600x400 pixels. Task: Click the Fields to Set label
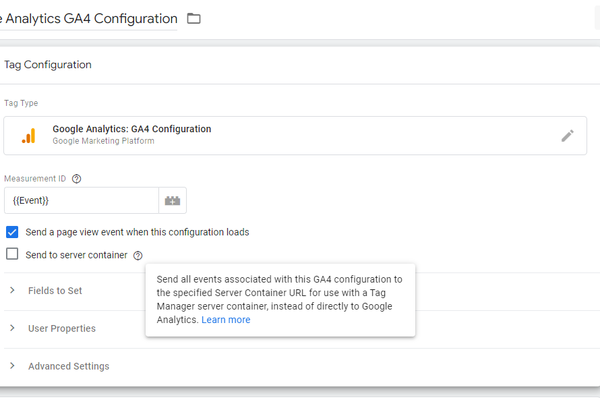pos(55,291)
